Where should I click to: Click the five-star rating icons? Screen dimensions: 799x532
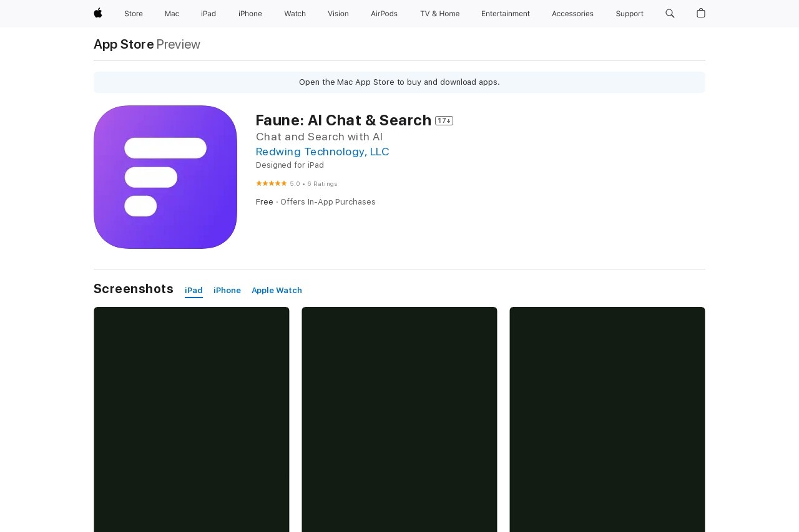point(272,183)
